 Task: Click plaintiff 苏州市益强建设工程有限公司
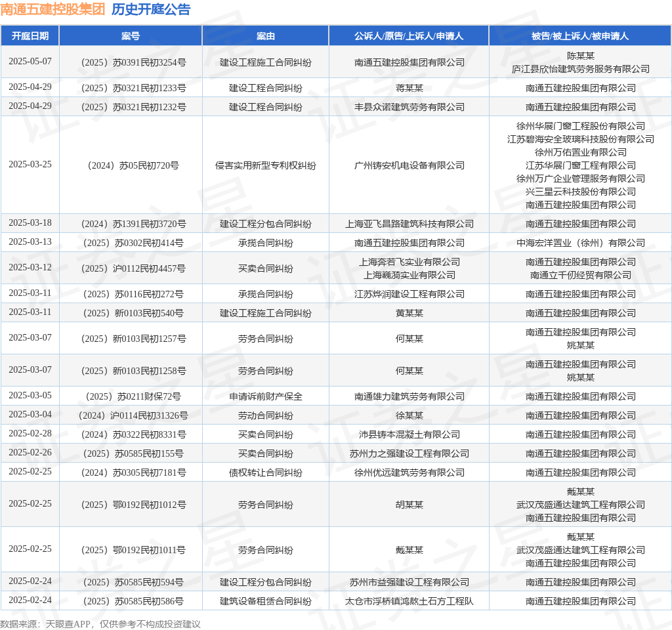[409, 583]
